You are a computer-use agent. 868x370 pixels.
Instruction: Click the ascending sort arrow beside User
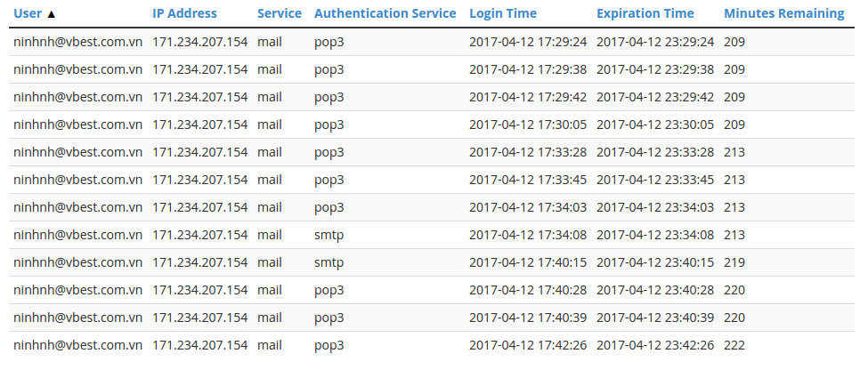point(50,14)
